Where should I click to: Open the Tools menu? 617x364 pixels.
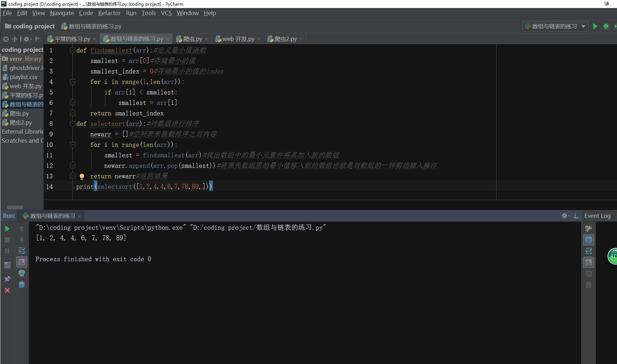tap(148, 13)
